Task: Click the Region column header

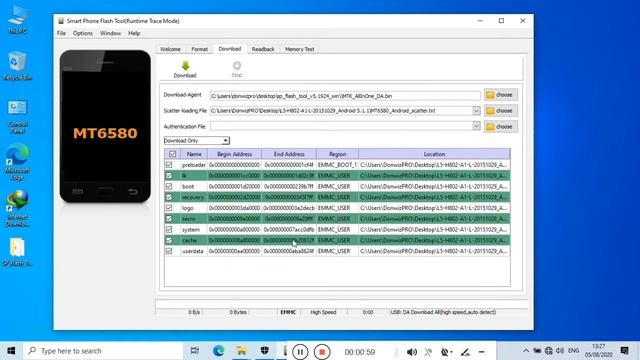Action: [x=338, y=154]
